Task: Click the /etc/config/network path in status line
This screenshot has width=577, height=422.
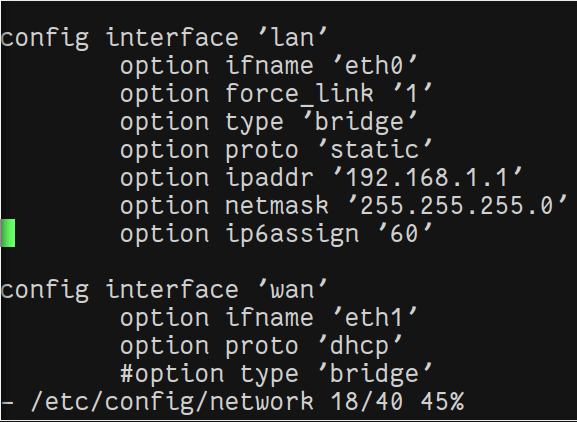Action: [172, 401]
